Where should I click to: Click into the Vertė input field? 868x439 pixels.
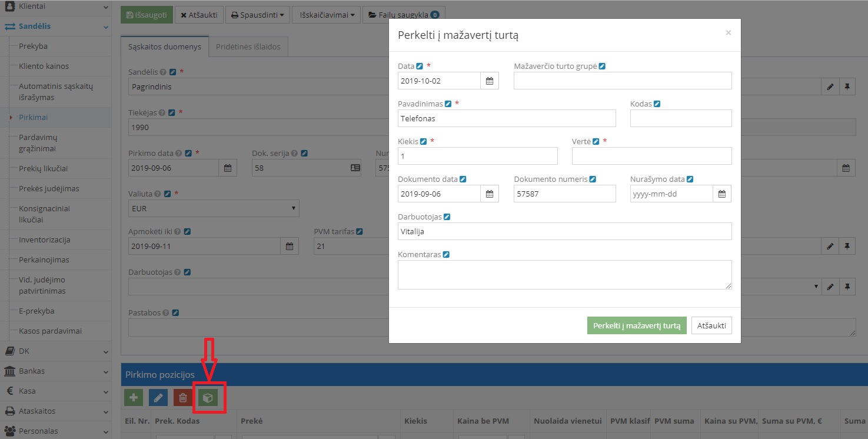[x=651, y=156]
